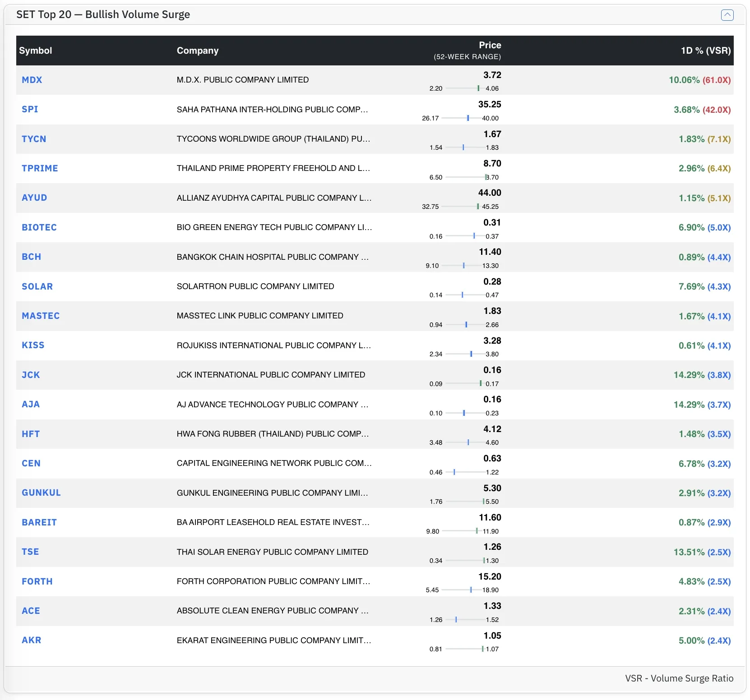Viewport: 750px width, 700px height.
Task: Open the JCK symbol link
Action: [31, 375]
